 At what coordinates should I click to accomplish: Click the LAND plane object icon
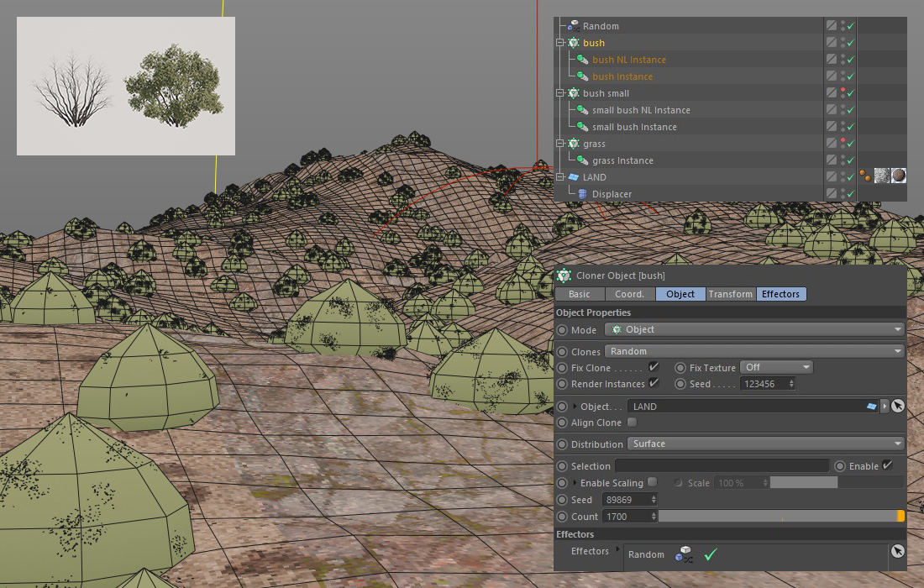[574, 177]
